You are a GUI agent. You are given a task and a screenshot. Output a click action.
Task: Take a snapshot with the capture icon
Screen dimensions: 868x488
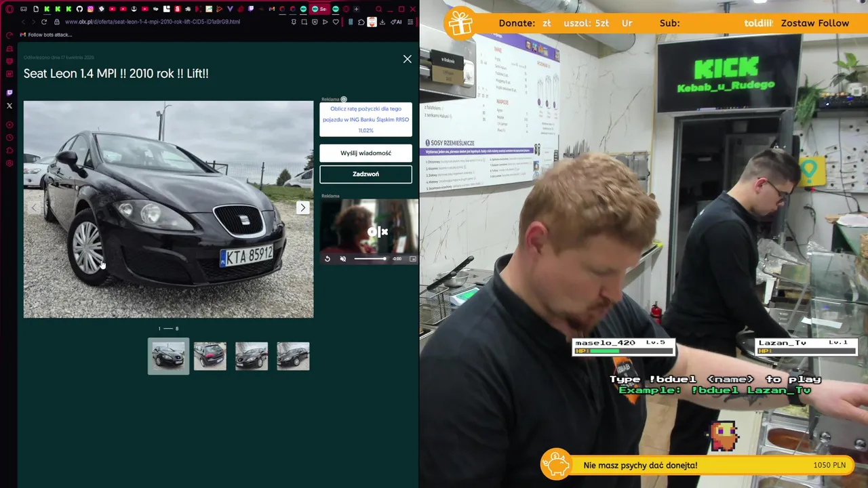304,22
